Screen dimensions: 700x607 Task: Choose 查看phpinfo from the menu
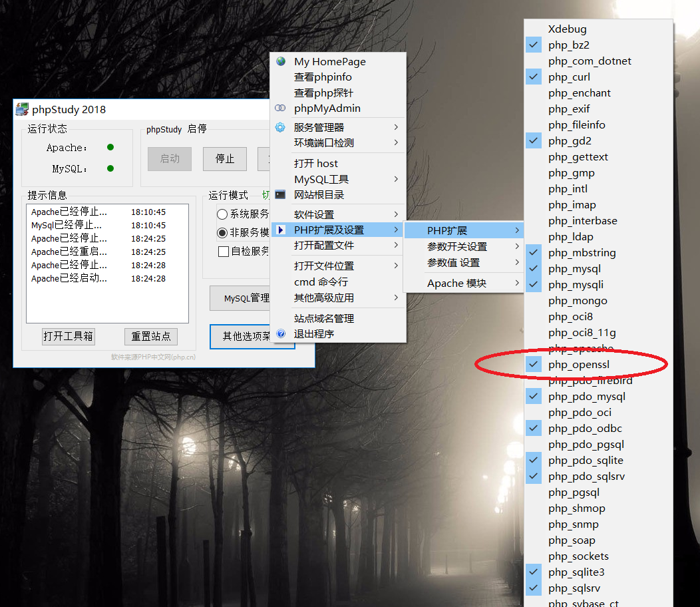[x=339, y=77]
